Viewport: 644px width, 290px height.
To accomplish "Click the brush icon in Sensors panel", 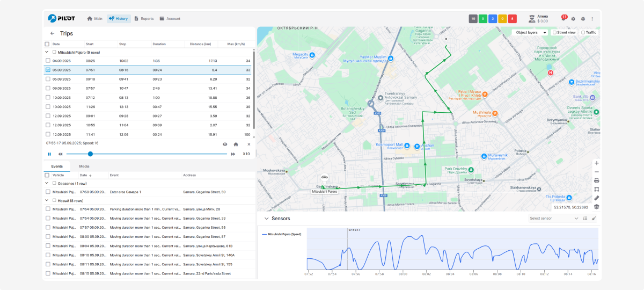I will 594,219.
